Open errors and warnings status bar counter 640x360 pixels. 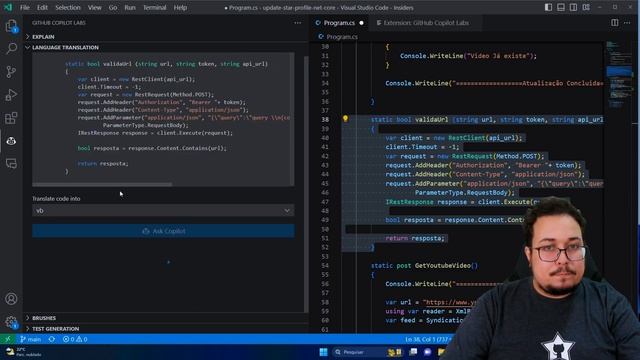[x=75, y=339]
